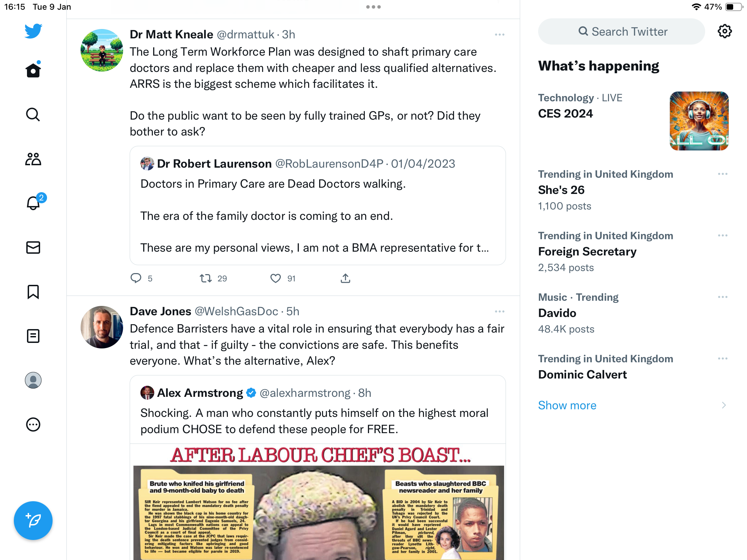Open more options on Dr Matt Kneale's tweet
Screen dimensions: 747x560
click(x=500, y=35)
